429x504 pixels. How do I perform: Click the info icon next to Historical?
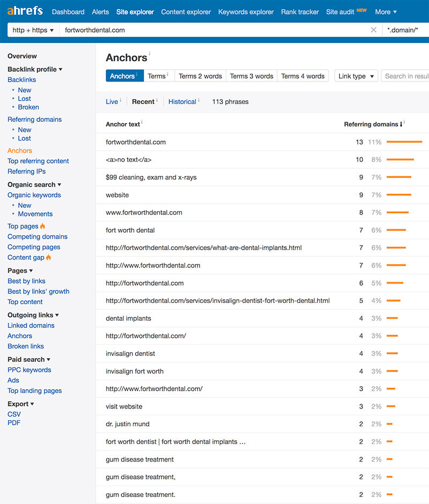(x=199, y=100)
